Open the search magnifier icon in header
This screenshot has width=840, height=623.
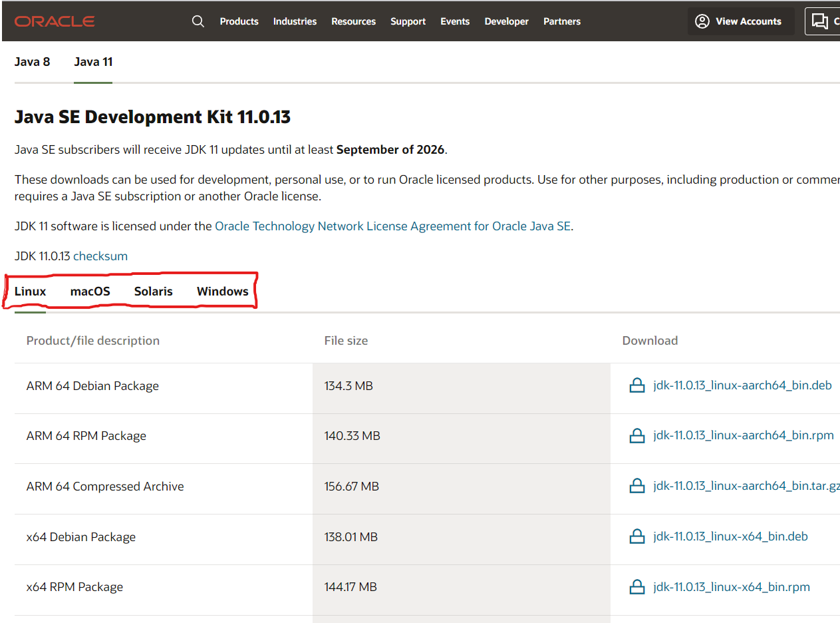pos(198,21)
